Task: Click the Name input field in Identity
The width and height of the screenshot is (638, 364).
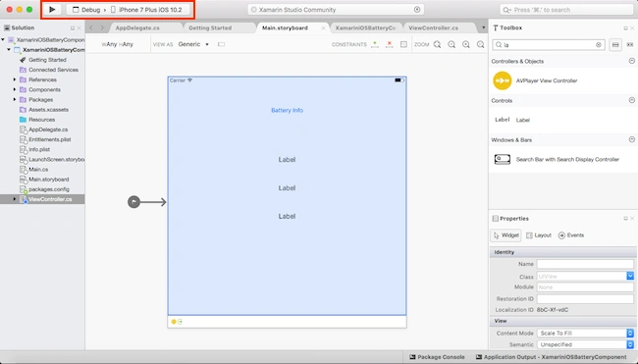Action: [x=585, y=264]
